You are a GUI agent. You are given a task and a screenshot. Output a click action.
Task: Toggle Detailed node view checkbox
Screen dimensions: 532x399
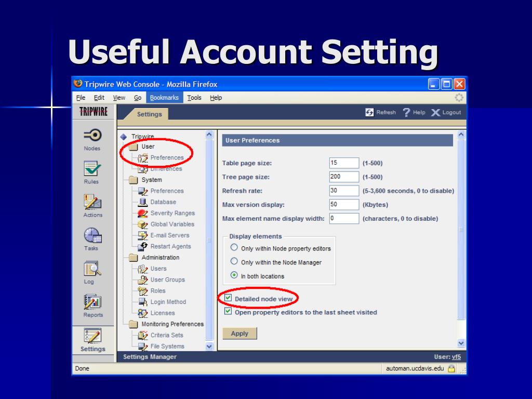(228, 298)
